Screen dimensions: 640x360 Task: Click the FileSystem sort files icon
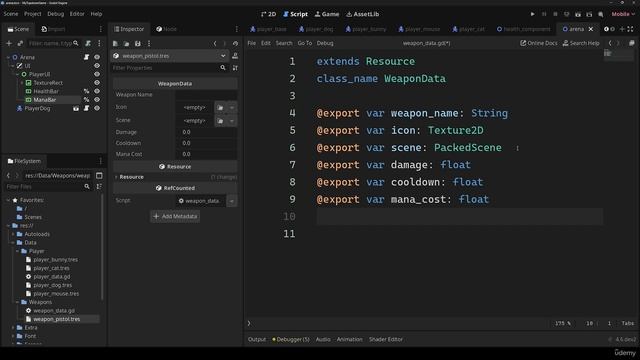click(x=99, y=187)
